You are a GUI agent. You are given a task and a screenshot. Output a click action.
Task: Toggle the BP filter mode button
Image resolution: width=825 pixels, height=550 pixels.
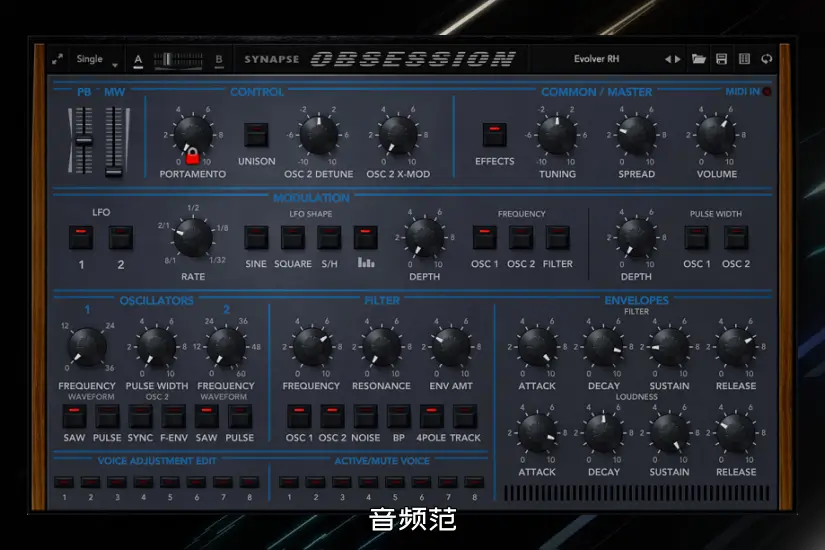pos(398,416)
